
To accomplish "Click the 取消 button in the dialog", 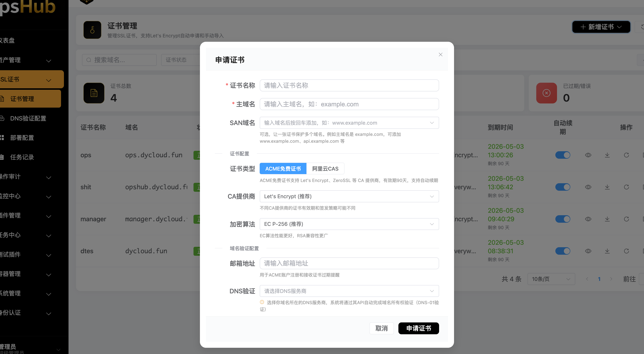I will [x=382, y=328].
